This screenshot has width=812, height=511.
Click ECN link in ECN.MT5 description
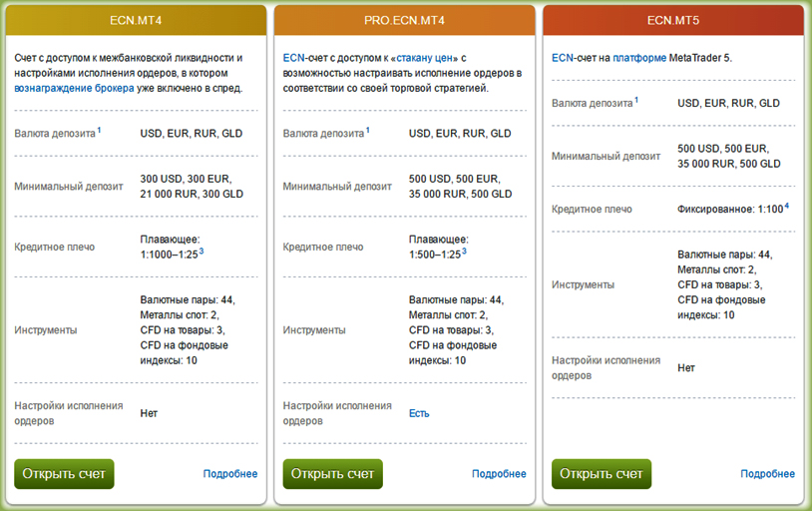[562, 58]
